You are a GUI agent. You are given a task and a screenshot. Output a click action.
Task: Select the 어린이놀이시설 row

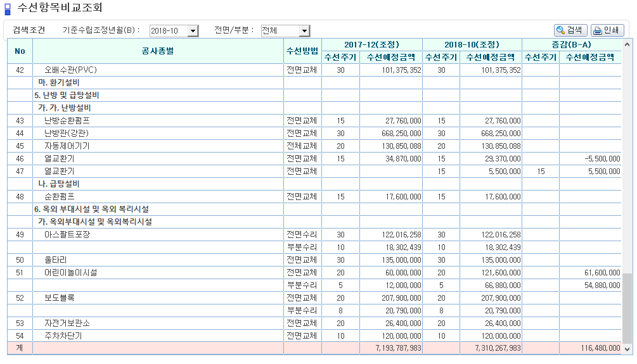click(x=314, y=273)
